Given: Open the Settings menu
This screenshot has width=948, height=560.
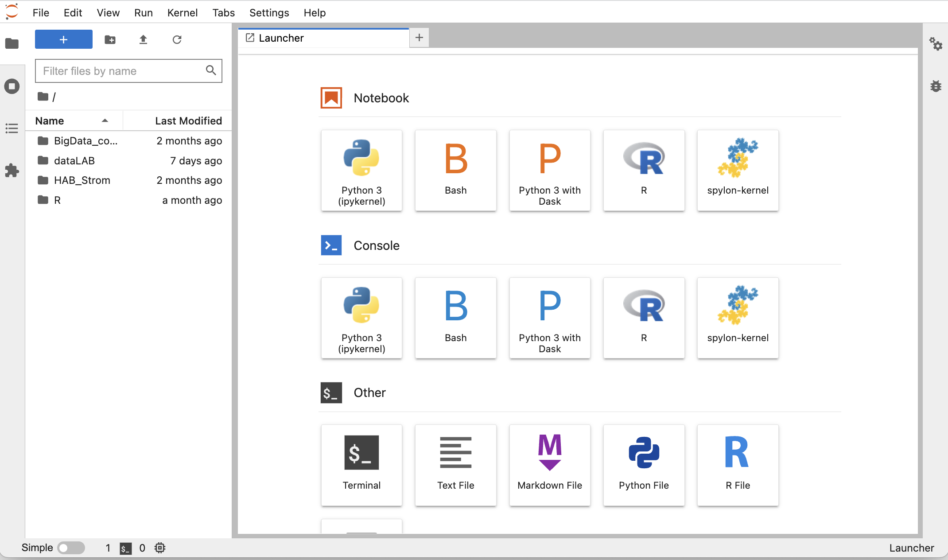Looking at the screenshot, I should [x=269, y=13].
